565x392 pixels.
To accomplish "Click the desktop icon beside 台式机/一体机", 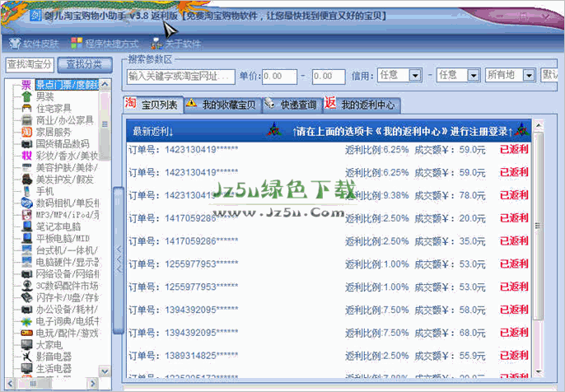I will (26, 250).
